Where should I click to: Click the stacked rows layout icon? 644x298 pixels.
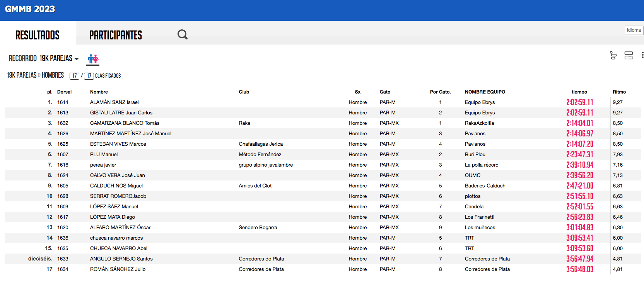pyautogui.click(x=629, y=55)
